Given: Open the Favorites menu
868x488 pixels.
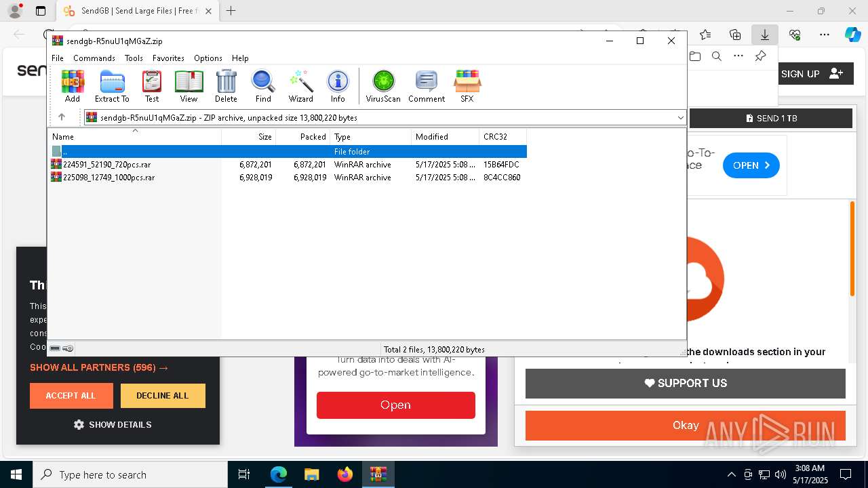Looking at the screenshot, I should tap(168, 58).
